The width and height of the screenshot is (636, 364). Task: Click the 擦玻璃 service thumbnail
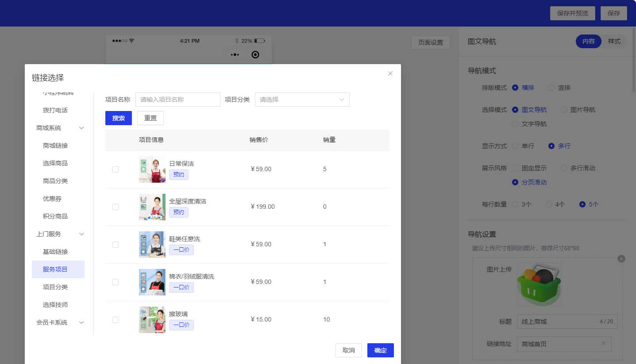click(152, 319)
